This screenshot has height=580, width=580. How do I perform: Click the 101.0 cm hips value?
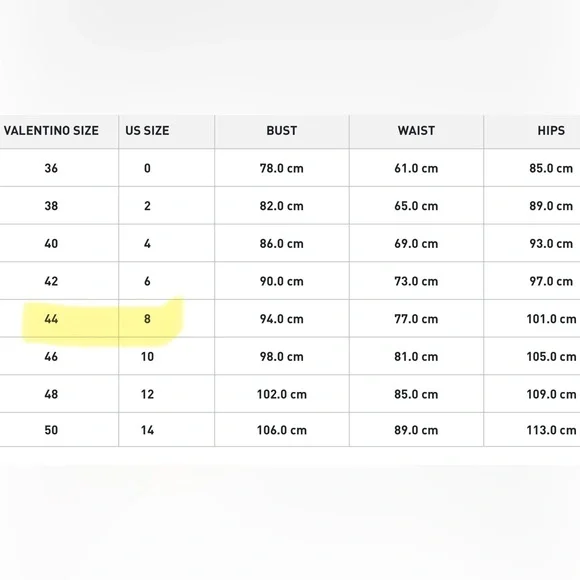(551, 319)
